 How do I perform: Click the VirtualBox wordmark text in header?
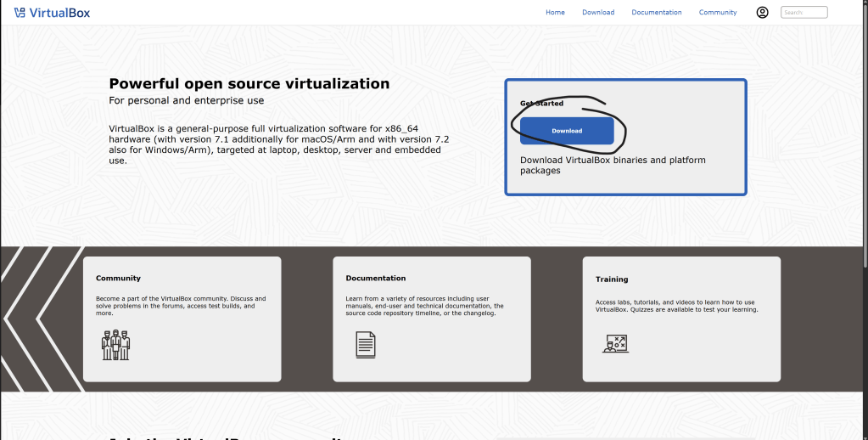(59, 13)
